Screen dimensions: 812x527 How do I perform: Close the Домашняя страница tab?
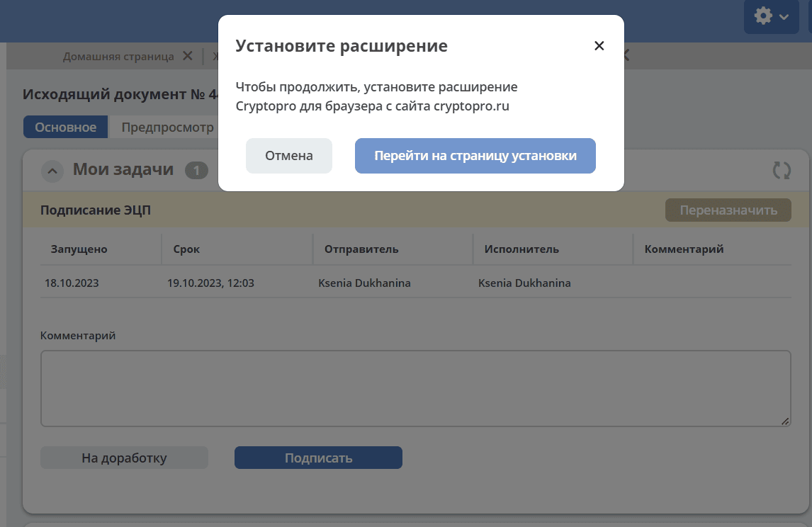click(x=188, y=56)
